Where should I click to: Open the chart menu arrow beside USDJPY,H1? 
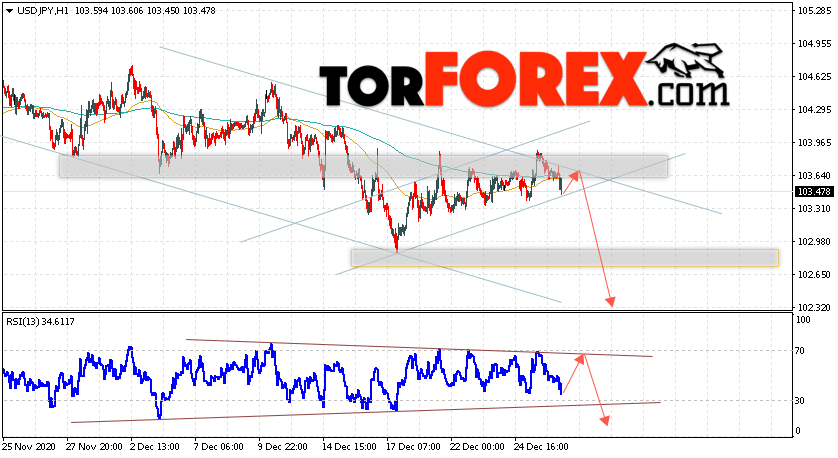(9, 11)
